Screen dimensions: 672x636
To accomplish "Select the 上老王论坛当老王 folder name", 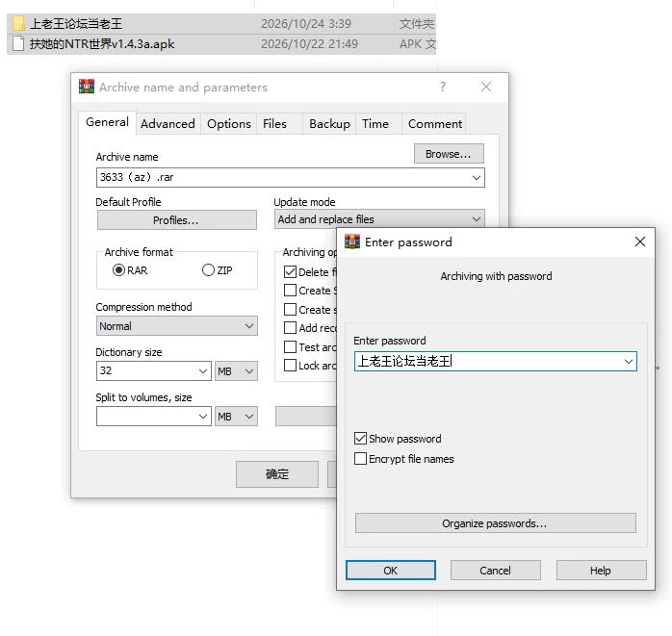I will pyautogui.click(x=76, y=23).
